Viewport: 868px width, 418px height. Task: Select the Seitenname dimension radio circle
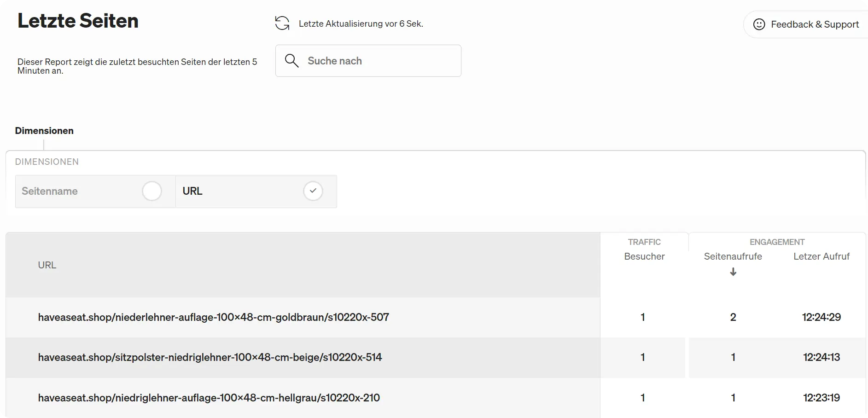pos(152,191)
